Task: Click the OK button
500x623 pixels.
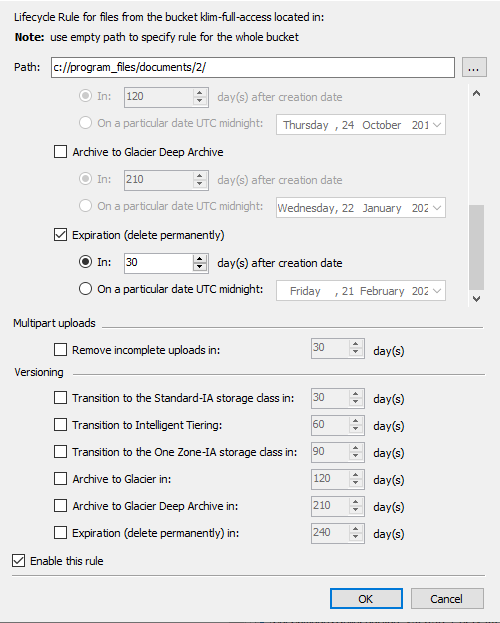Action: point(366,598)
